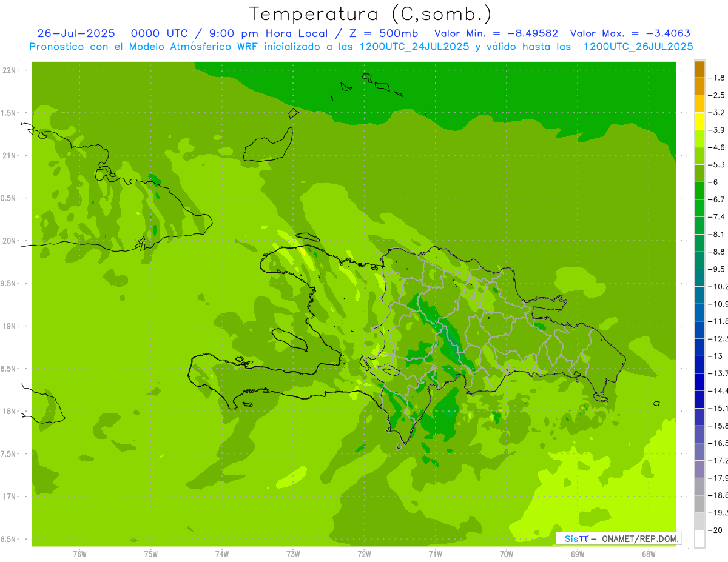Click the '71W' longitude axis label
728x562 pixels.
tap(435, 554)
